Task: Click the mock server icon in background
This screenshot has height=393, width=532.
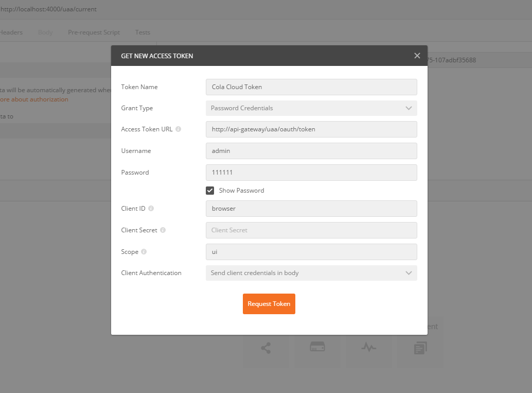Action: coord(317,347)
